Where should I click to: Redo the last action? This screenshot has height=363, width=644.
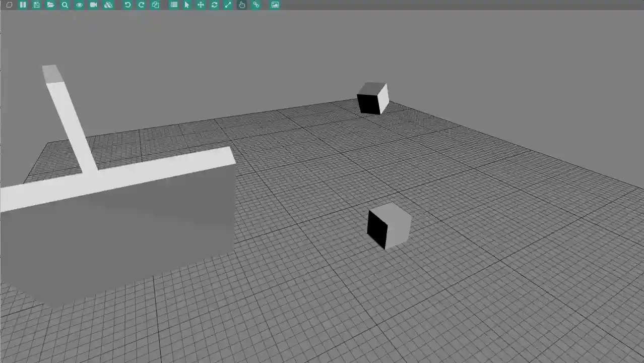[141, 5]
